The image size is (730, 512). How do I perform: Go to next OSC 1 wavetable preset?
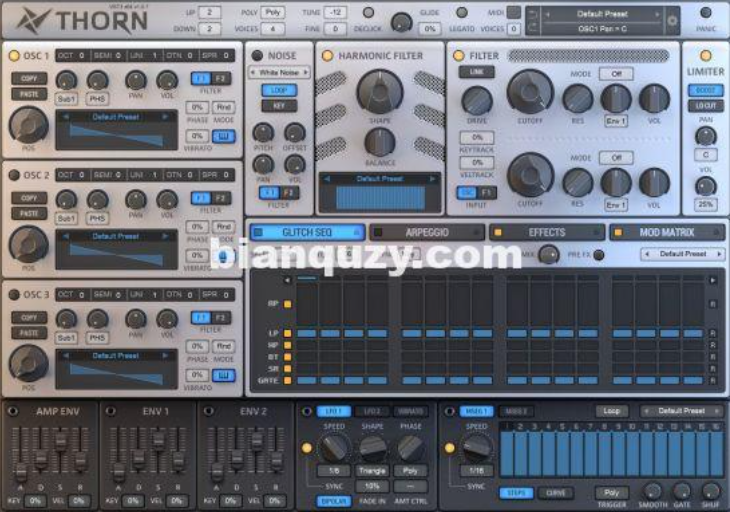[165, 117]
